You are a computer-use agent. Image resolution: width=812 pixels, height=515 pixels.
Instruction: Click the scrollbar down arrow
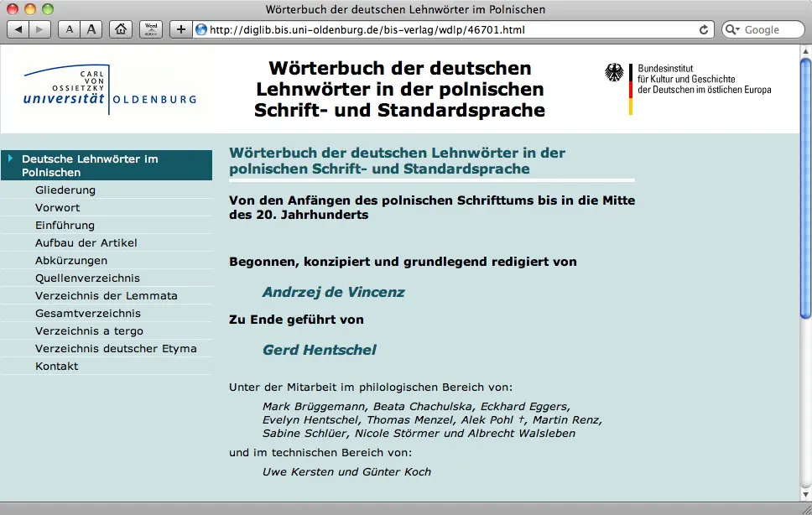pos(806,494)
